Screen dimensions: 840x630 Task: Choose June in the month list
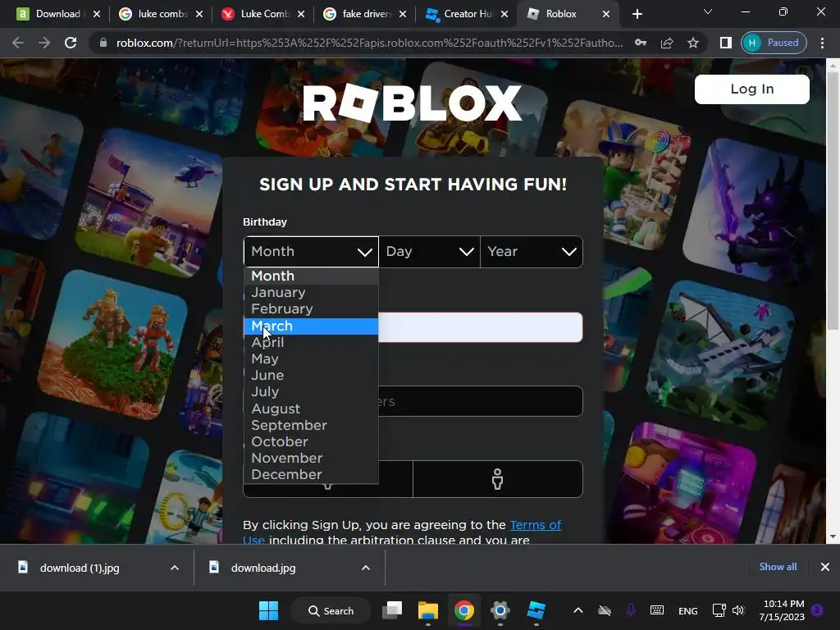[311, 376]
